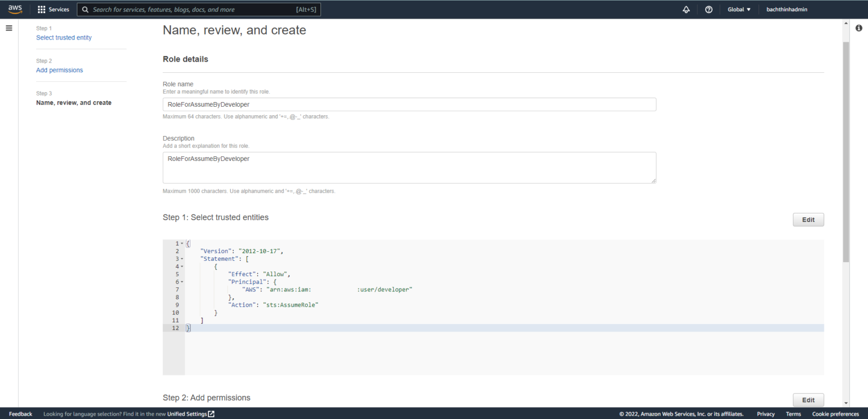Image resolution: width=868 pixels, height=419 pixels.
Task: Click the search magnifier icon
Action: pyautogui.click(x=85, y=10)
